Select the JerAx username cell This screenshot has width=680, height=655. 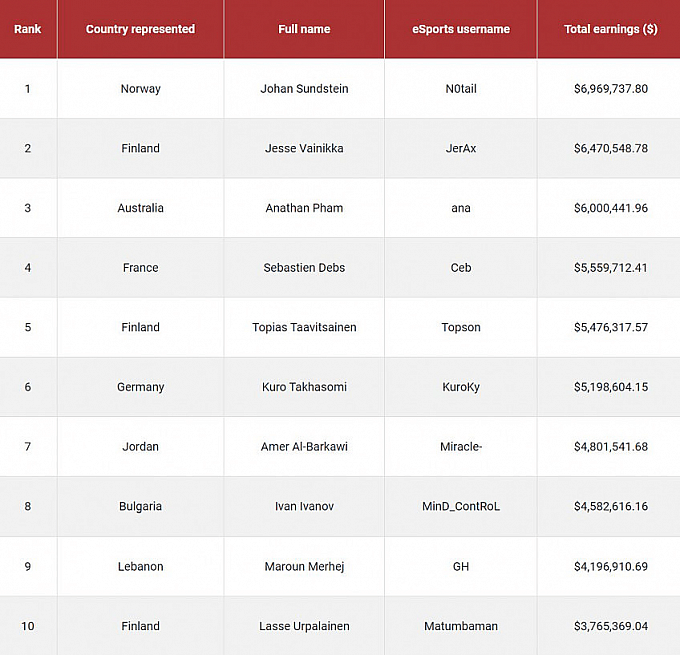pyautogui.click(x=461, y=148)
